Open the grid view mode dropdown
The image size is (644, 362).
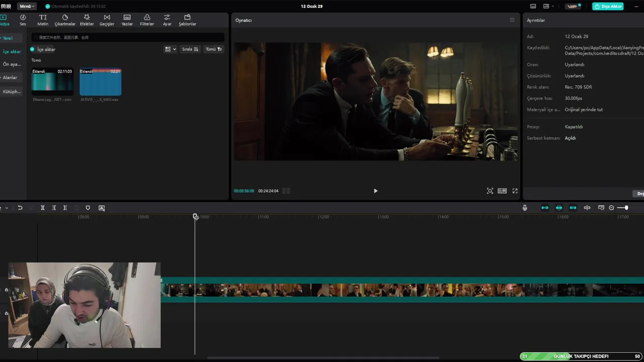click(171, 49)
